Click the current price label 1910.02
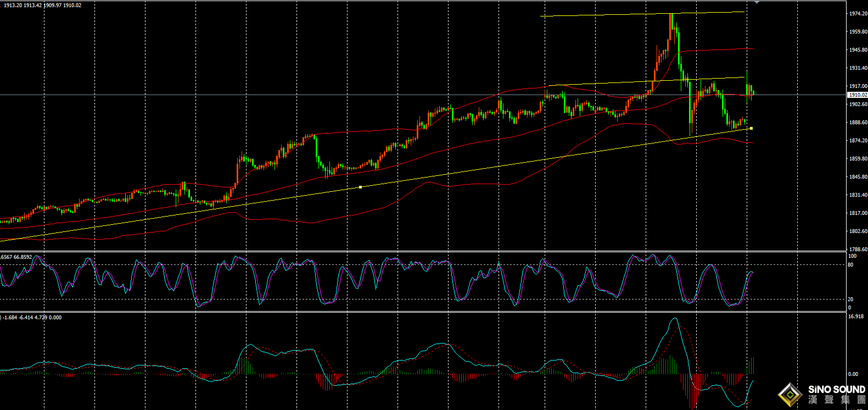This screenshot has width=868, height=410. pyautogui.click(x=856, y=95)
